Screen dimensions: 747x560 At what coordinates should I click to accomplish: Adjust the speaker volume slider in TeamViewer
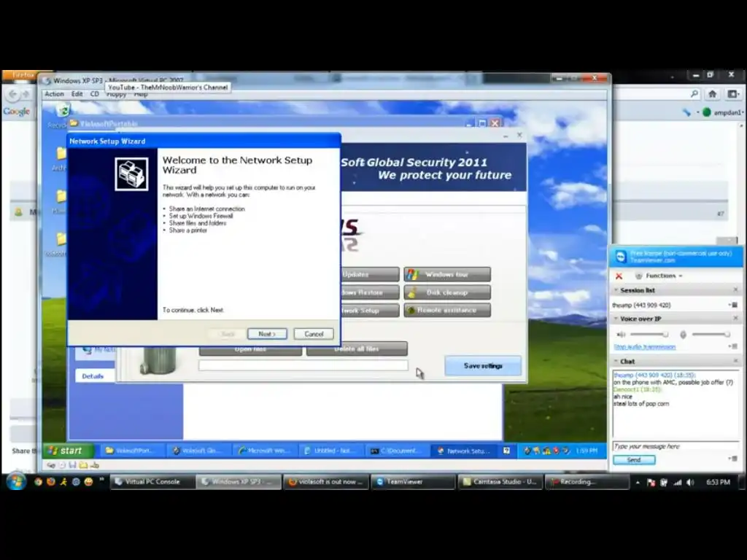pyautogui.click(x=649, y=334)
